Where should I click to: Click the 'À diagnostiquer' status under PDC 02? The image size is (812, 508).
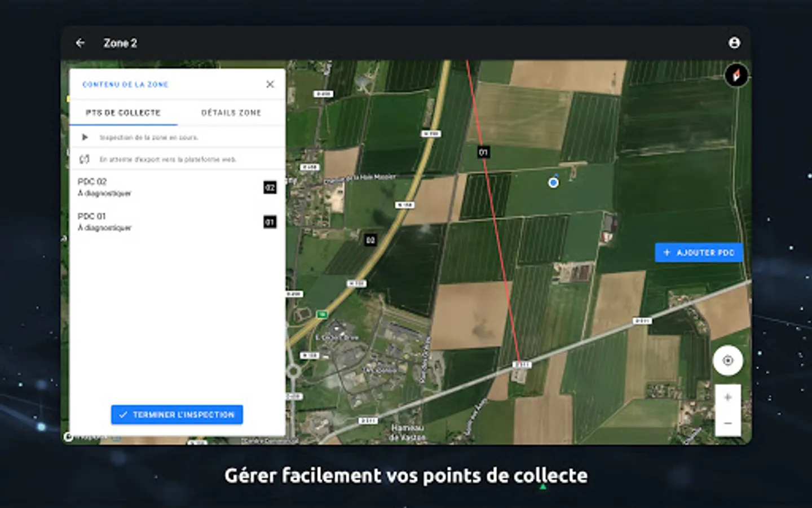tap(104, 193)
